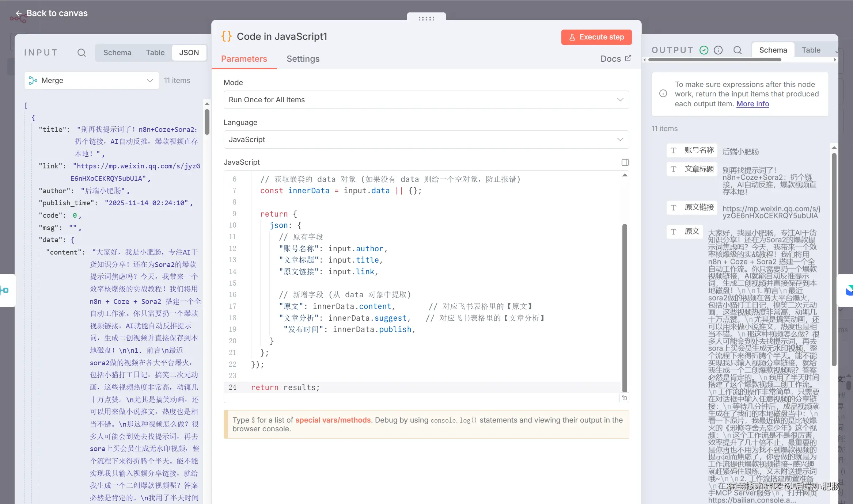The image size is (853, 504).
Task: Select the INPUT JSON tab
Action: click(189, 53)
